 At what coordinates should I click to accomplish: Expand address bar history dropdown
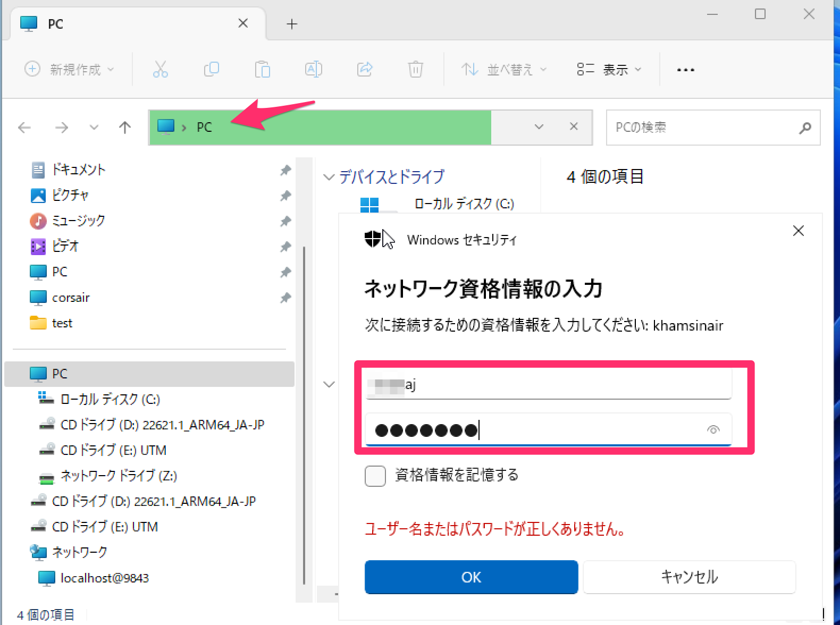(539, 126)
